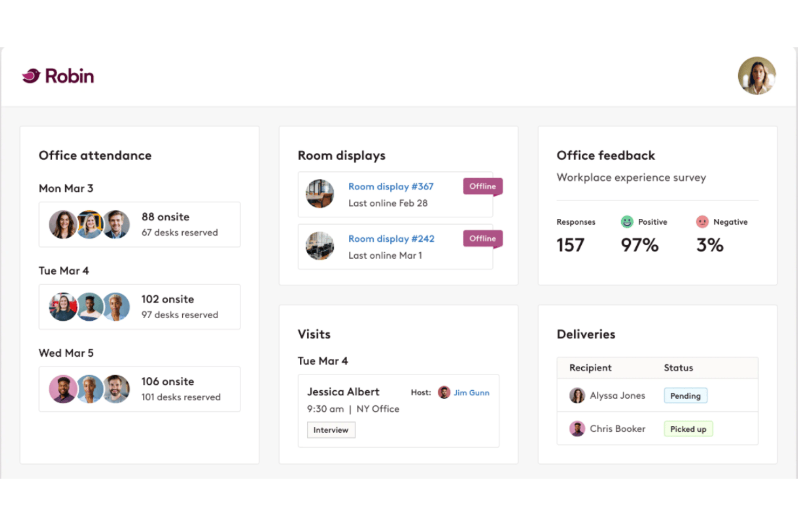Click Workplace experience survey subtitle
This screenshot has width=798, height=532.
pyautogui.click(x=631, y=178)
